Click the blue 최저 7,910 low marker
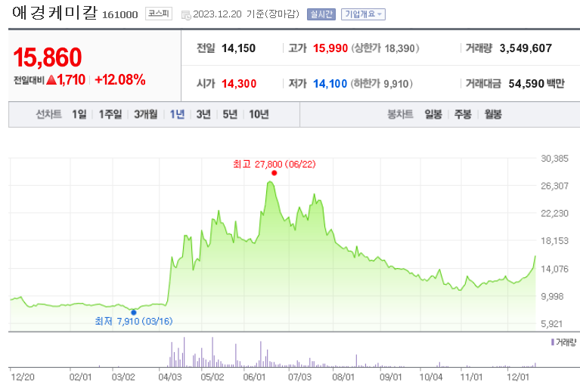Screen dimensions: 580x392 point(134,313)
